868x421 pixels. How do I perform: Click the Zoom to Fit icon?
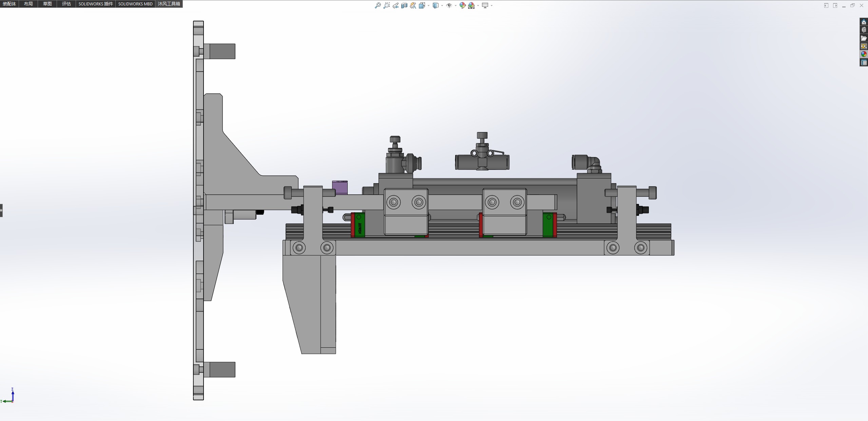click(378, 5)
